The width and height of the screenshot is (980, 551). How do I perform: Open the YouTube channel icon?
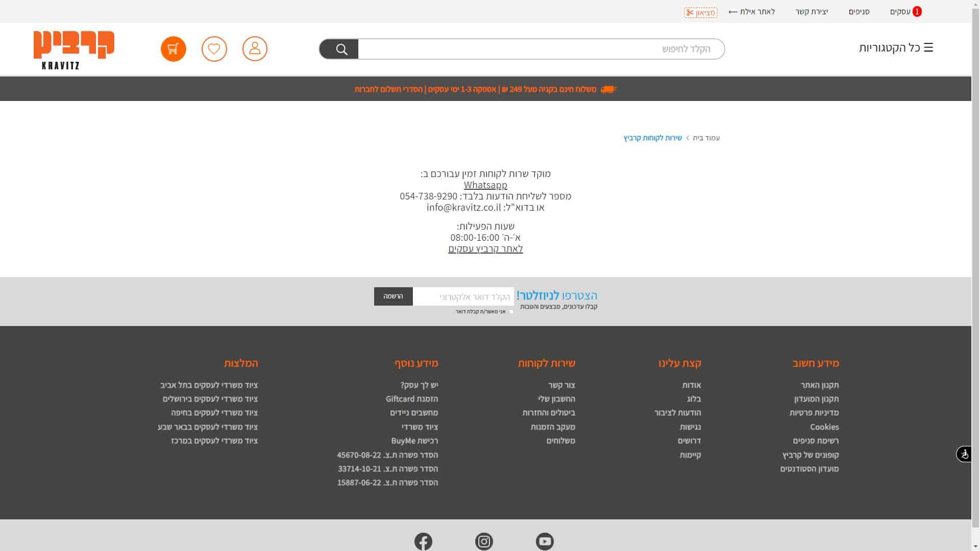click(545, 541)
